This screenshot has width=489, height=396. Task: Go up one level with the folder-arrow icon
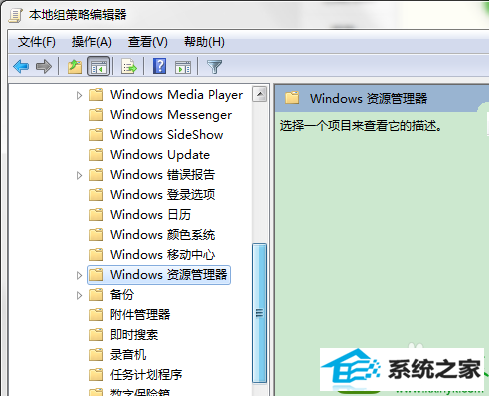pyautogui.click(x=75, y=66)
